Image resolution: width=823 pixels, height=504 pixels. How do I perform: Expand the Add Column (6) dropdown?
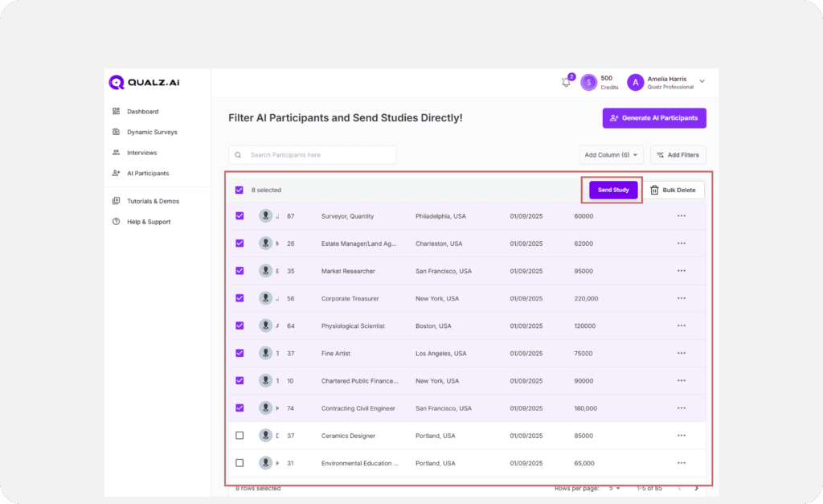pyautogui.click(x=612, y=155)
